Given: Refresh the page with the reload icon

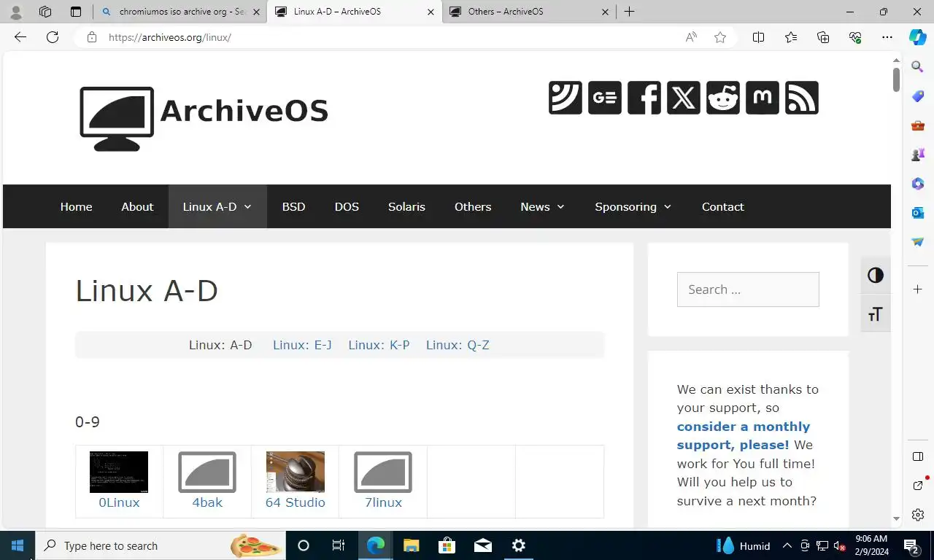Looking at the screenshot, I should pos(53,37).
